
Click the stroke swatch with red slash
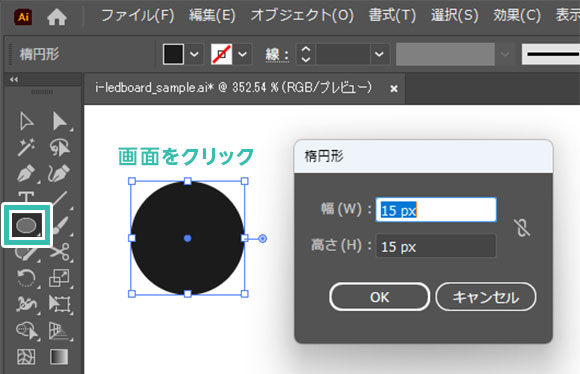coord(221,54)
